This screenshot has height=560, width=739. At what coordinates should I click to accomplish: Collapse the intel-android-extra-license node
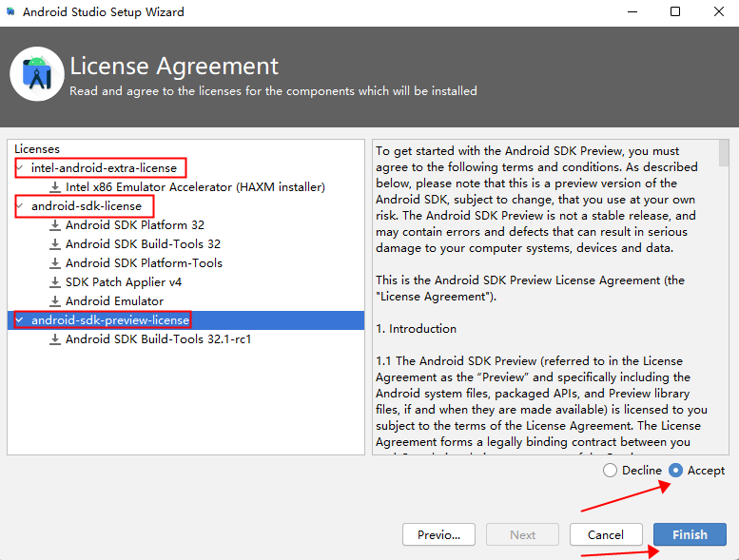pyautogui.click(x=21, y=168)
